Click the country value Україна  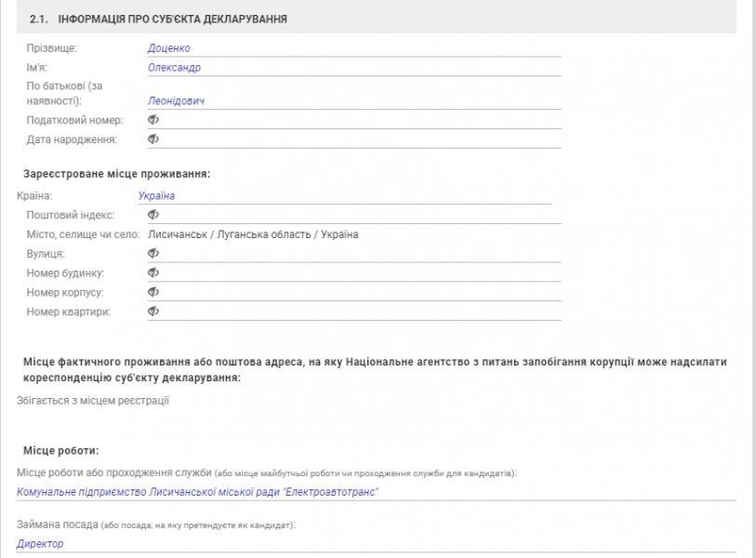click(x=156, y=196)
